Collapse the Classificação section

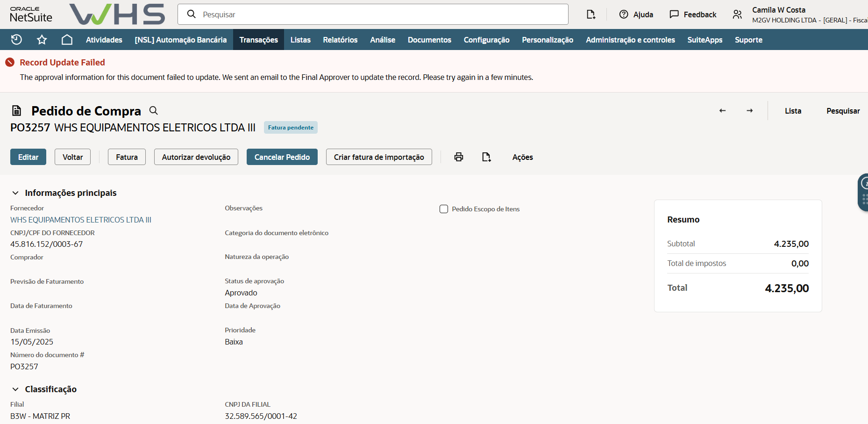click(x=15, y=389)
